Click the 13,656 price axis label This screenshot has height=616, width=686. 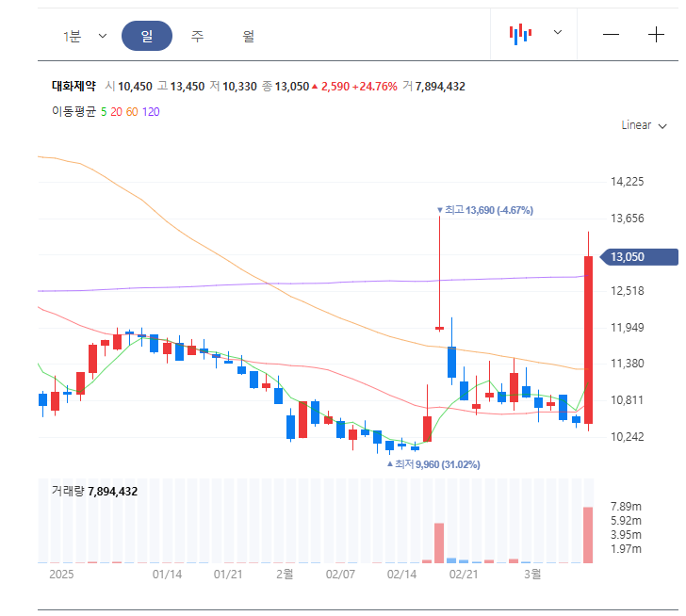click(x=628, y=219)
